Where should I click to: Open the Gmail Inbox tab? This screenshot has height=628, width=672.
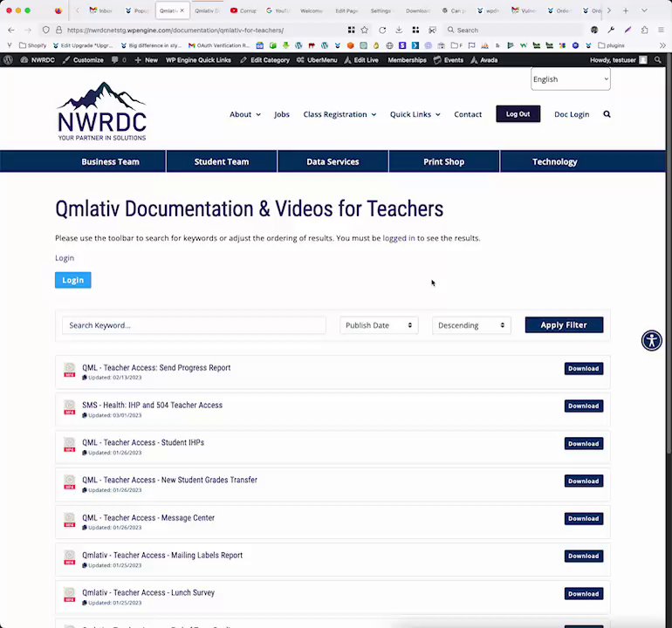click(101, 10)
